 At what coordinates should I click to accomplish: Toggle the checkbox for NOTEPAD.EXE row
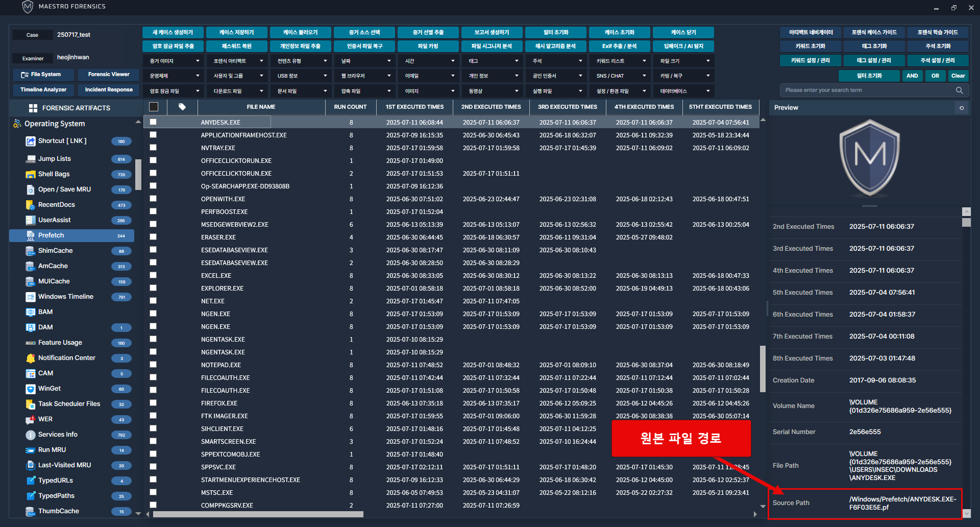(x=153, y=365)
